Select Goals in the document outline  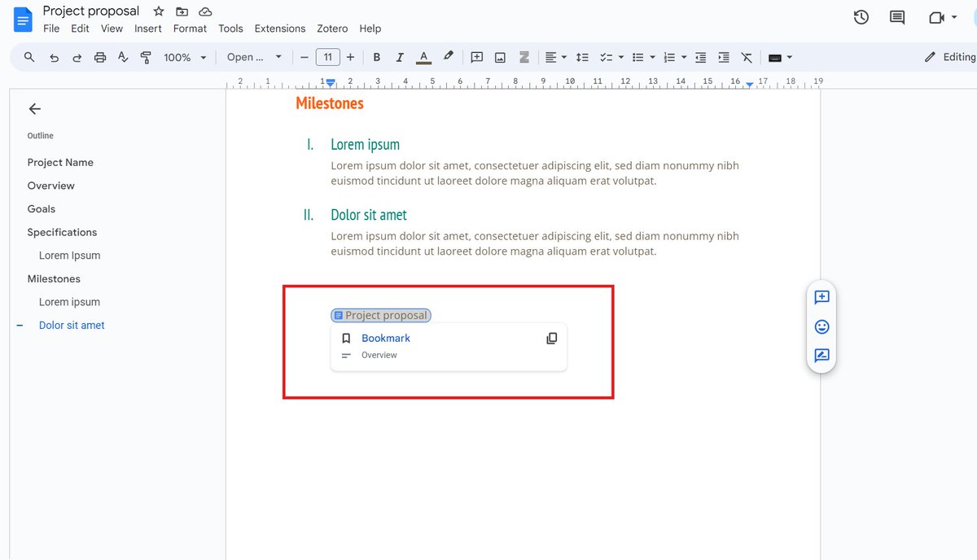[x=41, y=208]
